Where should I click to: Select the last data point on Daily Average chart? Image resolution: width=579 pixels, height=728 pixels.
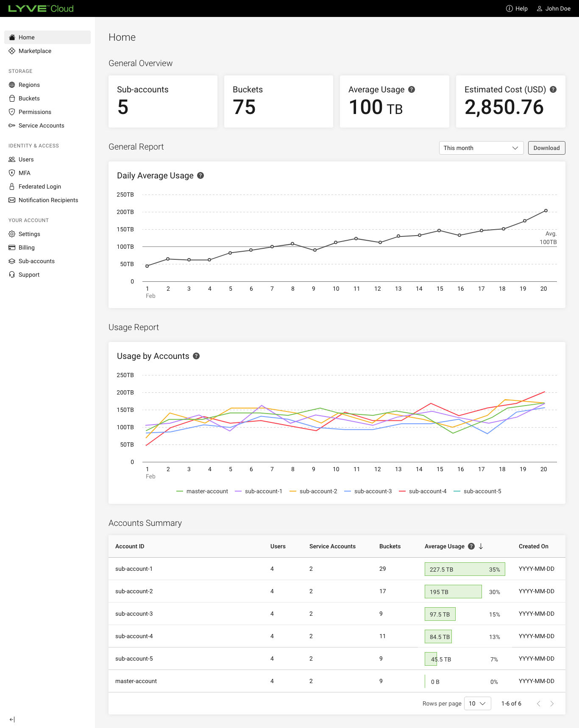click(546, 211)
